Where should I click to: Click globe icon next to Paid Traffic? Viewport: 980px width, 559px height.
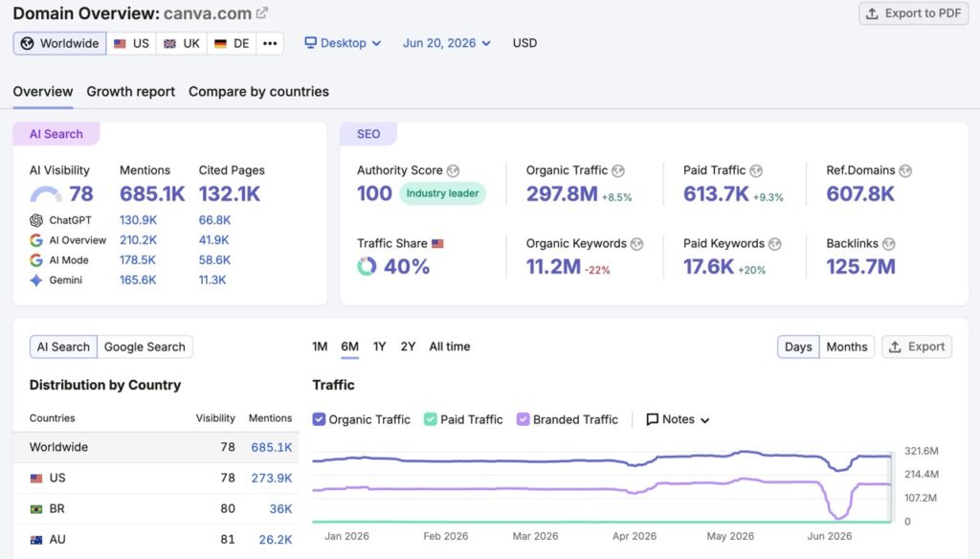pyautogui.click(x=756, y=170)
